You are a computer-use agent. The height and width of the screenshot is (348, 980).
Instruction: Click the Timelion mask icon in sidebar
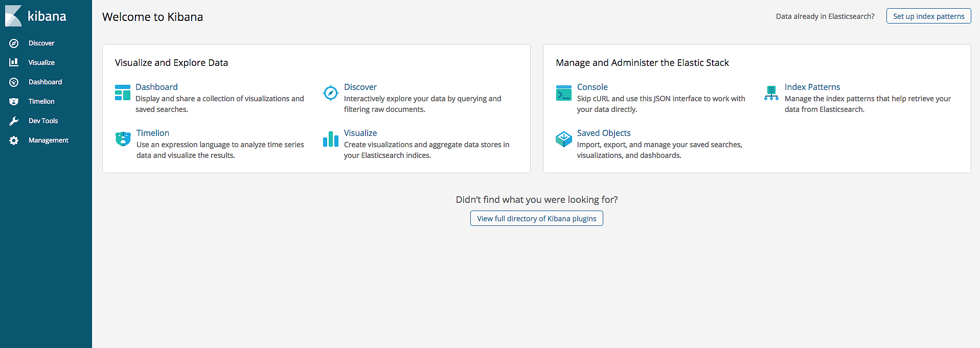[x=14, y=102]
